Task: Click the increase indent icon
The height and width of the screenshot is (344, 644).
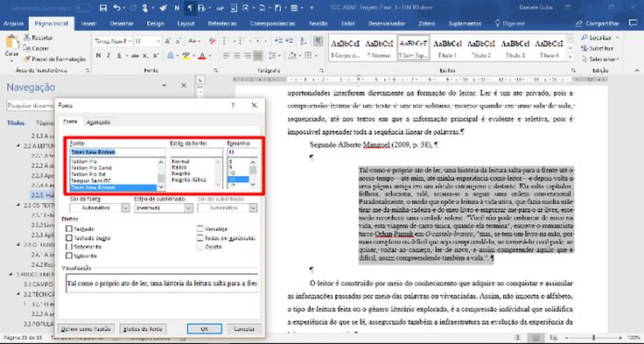Action: pyautogui.click(x=289, y=40)
